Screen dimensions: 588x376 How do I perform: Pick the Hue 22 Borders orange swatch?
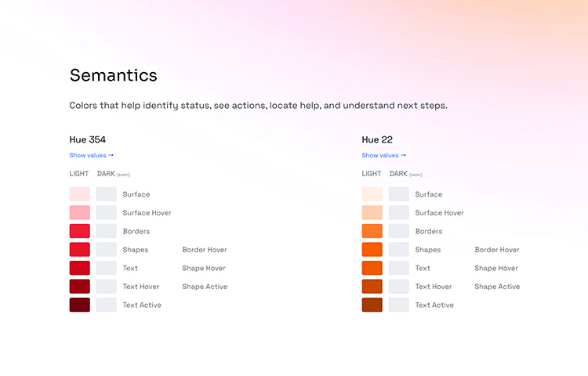click(372, 231)
